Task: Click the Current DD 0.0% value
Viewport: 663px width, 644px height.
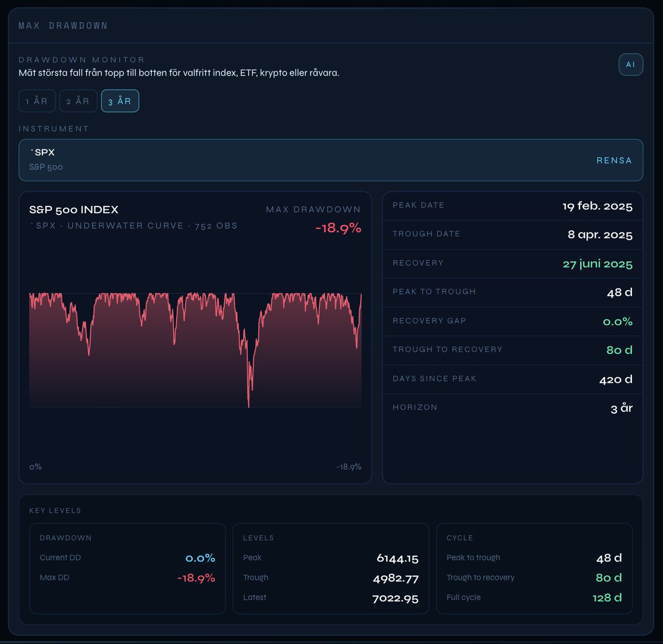Action: 200,558
